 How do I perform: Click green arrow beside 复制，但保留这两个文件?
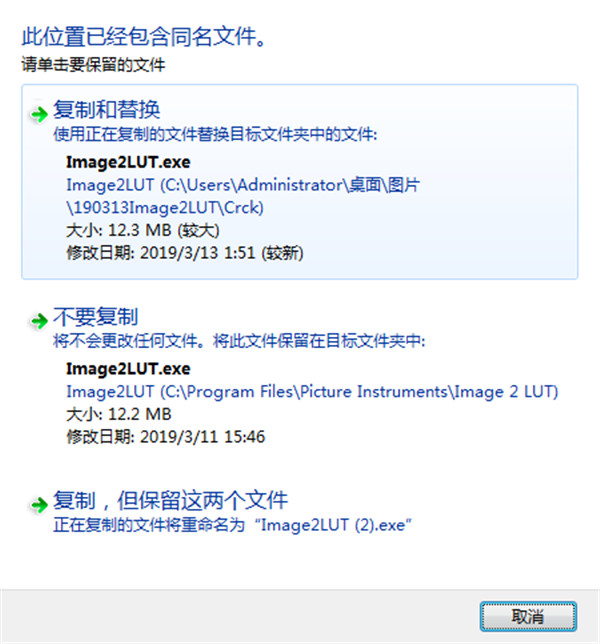pyautogui.click(x=39, y=504)
